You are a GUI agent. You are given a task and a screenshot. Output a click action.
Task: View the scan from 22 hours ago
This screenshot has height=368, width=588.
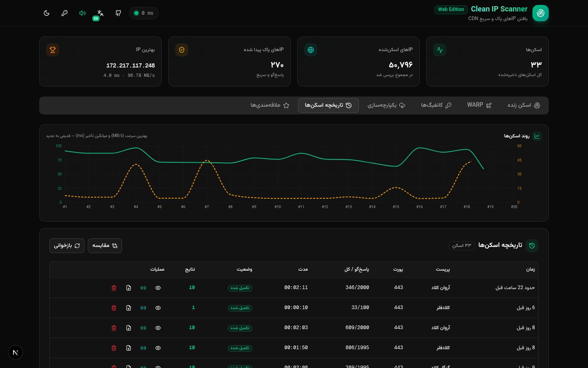pyautogui.click(x=158, y=288)
